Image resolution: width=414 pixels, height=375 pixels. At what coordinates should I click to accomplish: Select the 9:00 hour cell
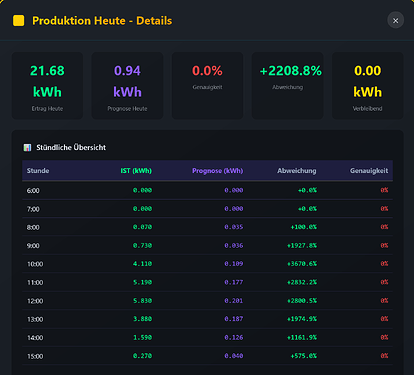tap(33, 246)
